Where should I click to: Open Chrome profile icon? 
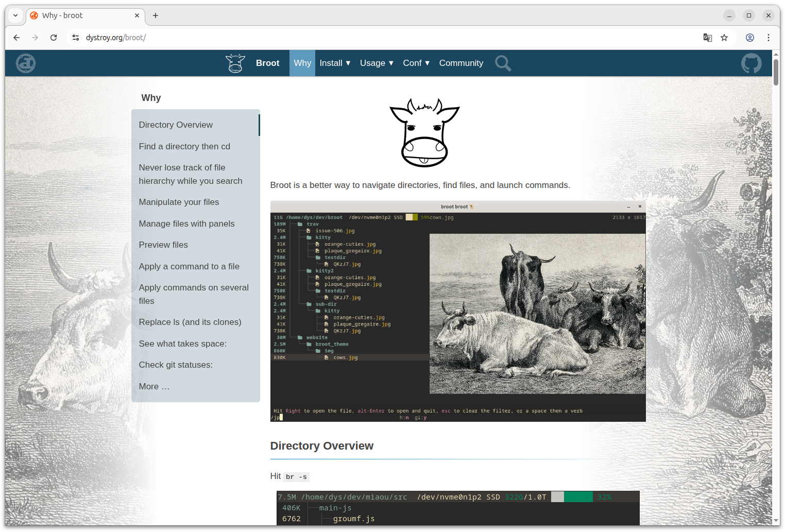pos(750,38)
